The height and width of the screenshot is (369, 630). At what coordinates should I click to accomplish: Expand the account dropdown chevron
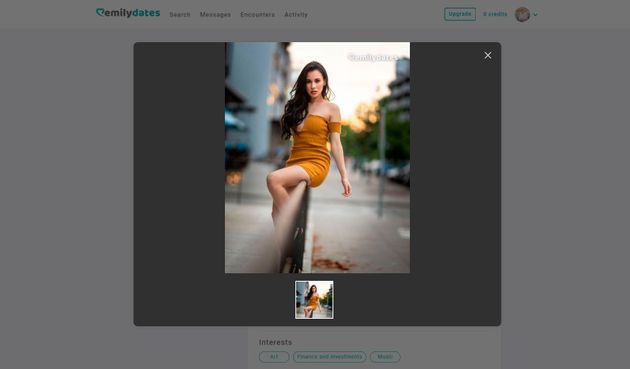[x=535, y=15]
